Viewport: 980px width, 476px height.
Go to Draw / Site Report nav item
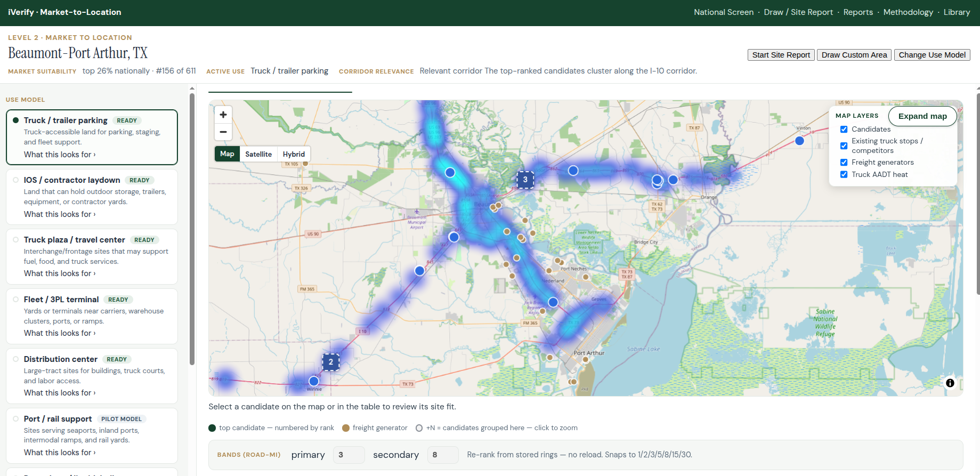(798, 12)
